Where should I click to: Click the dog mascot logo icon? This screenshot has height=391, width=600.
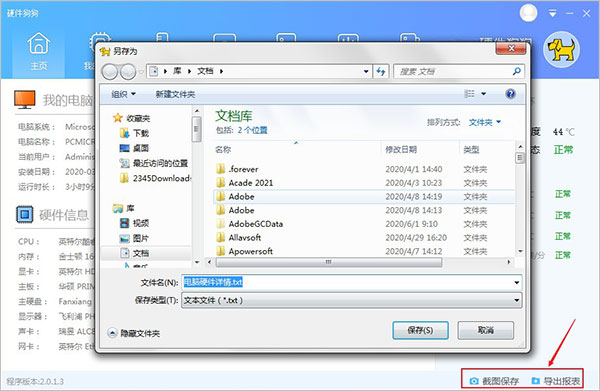click(561, 50)
